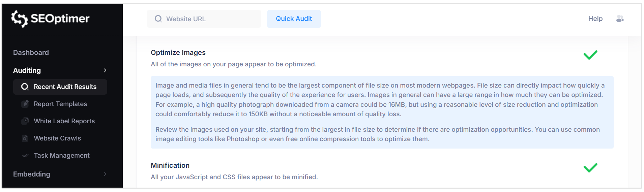Open the user account icon

tap(620, 19)
